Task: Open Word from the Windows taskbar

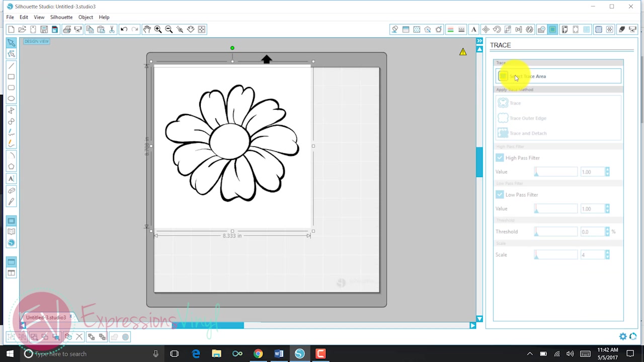Action: [x=279, y=354]
